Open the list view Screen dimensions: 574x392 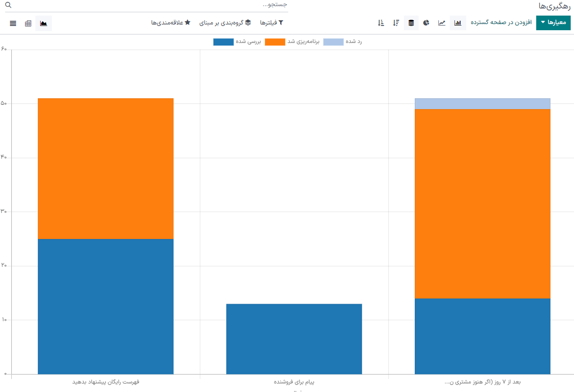(13, 23)
